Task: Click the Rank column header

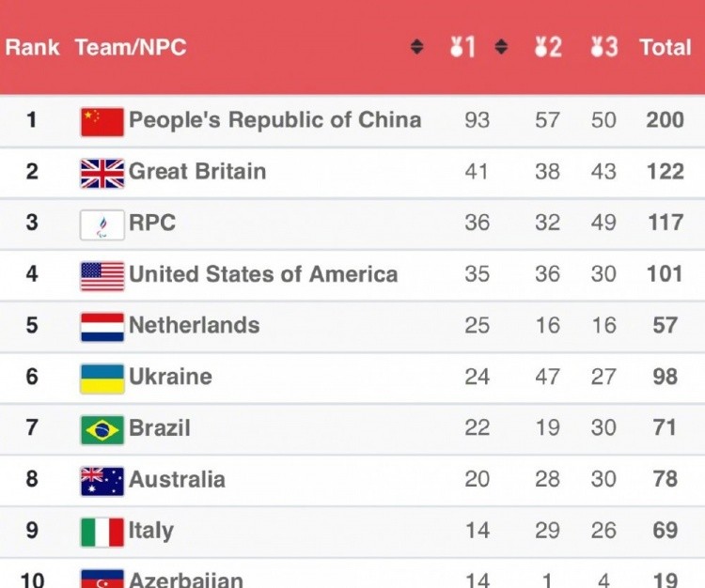Action: point(32,47)
